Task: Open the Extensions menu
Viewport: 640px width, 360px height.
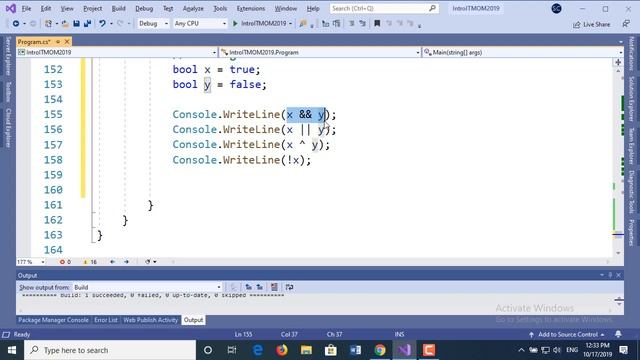Action: [x=251, y=8]
